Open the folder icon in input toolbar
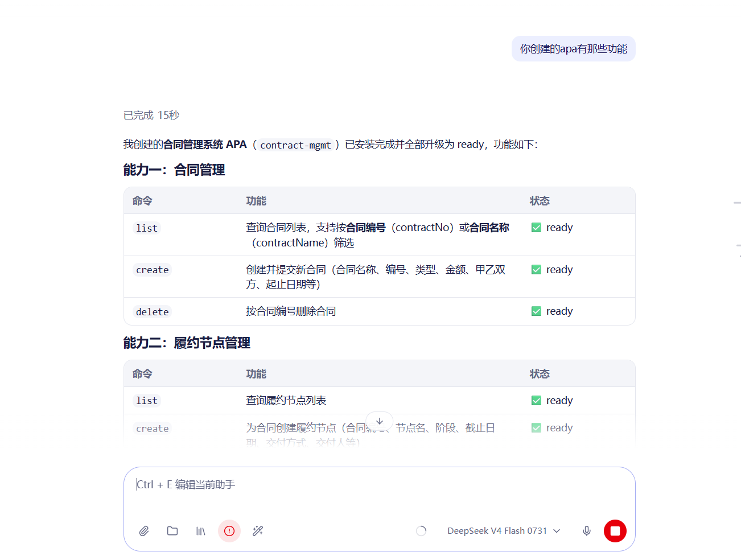The width and height of the screenshot is (741, 560). click(x=172, y=531)
